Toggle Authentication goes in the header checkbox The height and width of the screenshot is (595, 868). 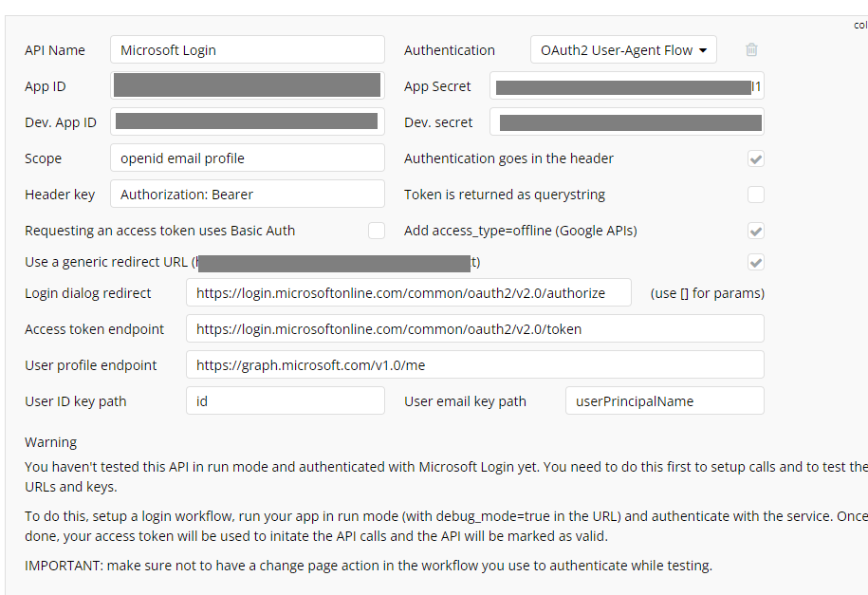click(756, 158)
